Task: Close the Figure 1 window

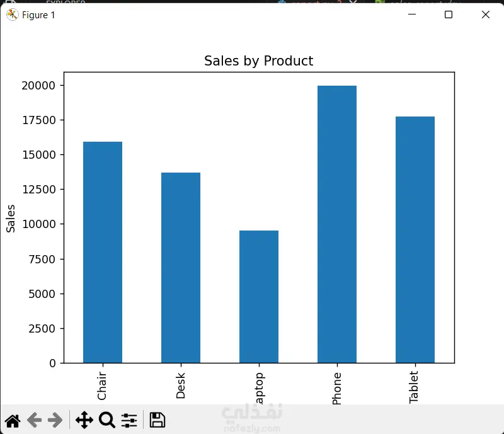Action: click(486, 14)
